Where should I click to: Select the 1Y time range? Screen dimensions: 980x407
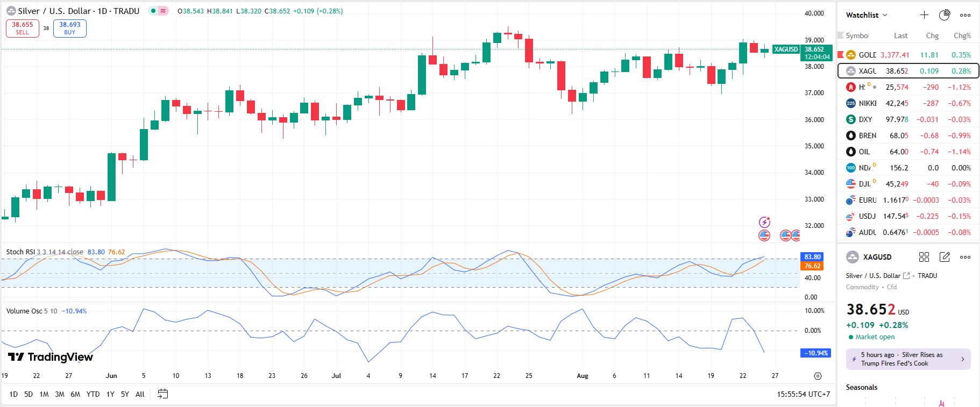(110, 394)
